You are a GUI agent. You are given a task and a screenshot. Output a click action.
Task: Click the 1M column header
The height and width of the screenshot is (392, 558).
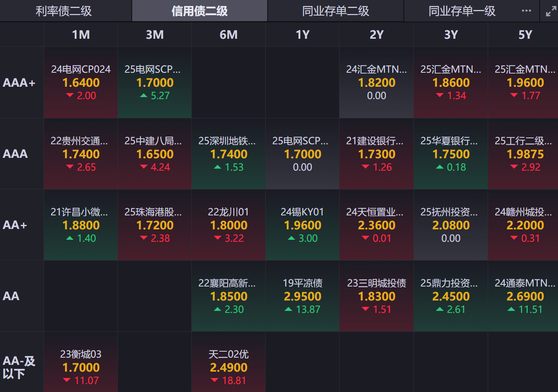point(81,35)
